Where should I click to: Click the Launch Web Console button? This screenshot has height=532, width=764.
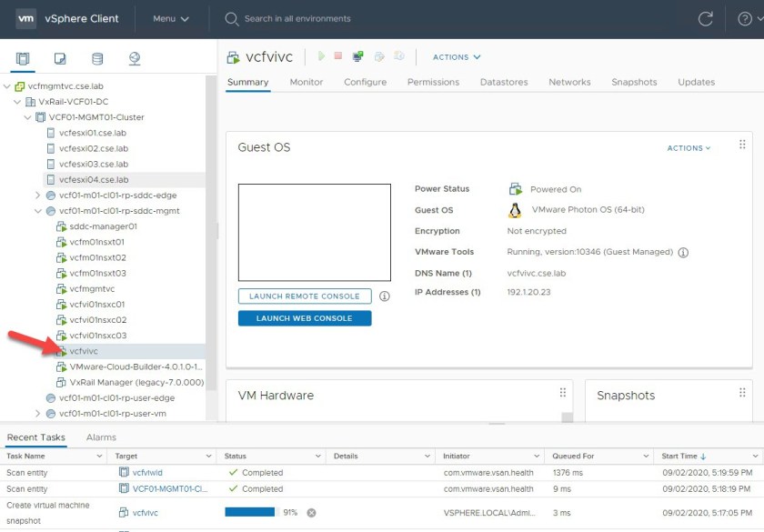tap(305, 318)
